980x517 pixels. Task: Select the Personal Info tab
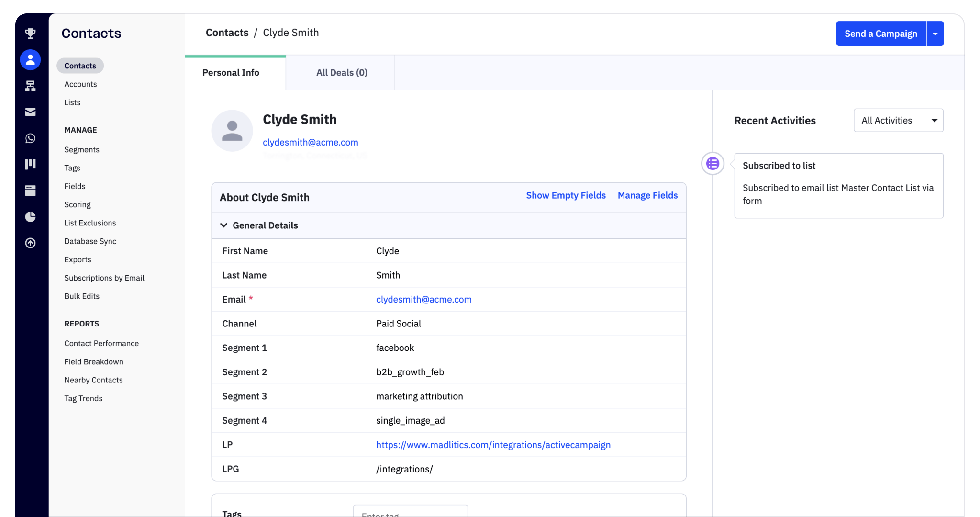click(x=231, y=73)
